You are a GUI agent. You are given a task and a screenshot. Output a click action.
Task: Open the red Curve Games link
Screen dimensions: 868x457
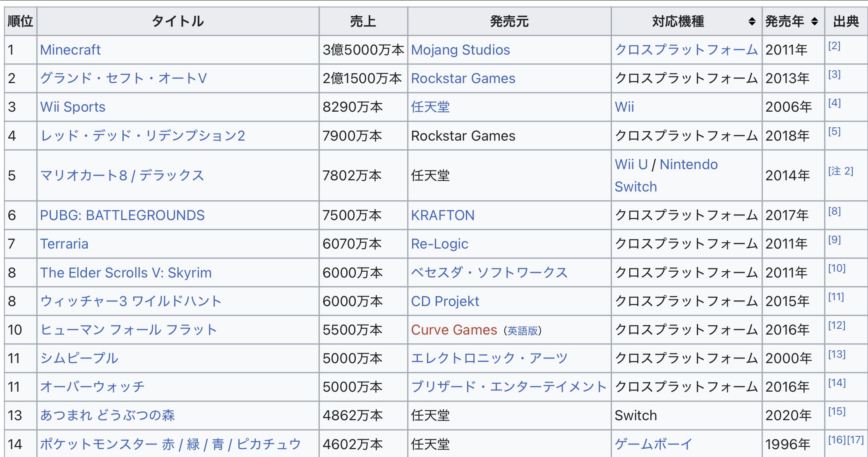coord(454,330)
